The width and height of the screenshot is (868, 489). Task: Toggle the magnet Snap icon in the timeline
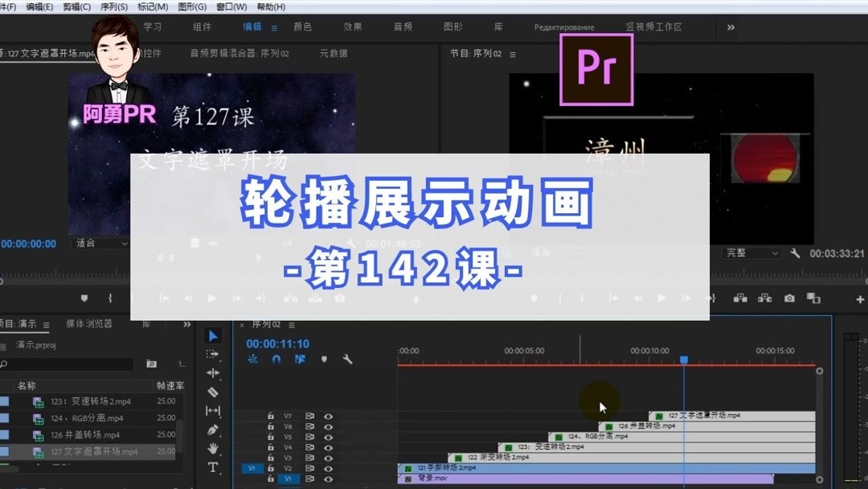[x=276, y=360]
